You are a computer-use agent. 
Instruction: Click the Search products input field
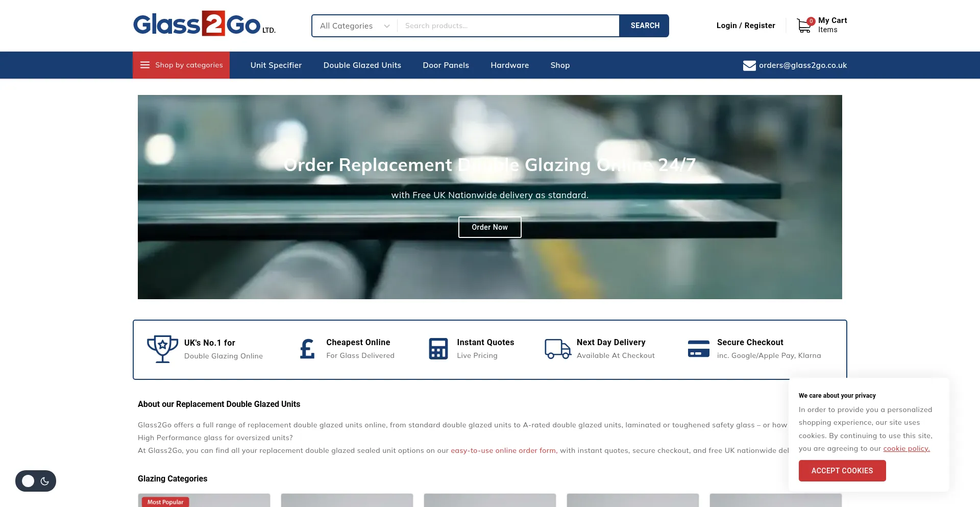tap(508, 26)
